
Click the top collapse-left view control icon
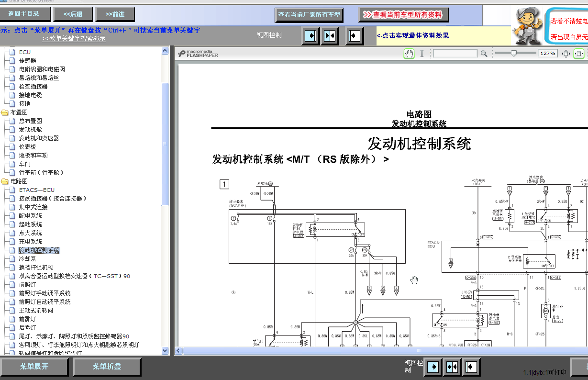tap(354, 35)
